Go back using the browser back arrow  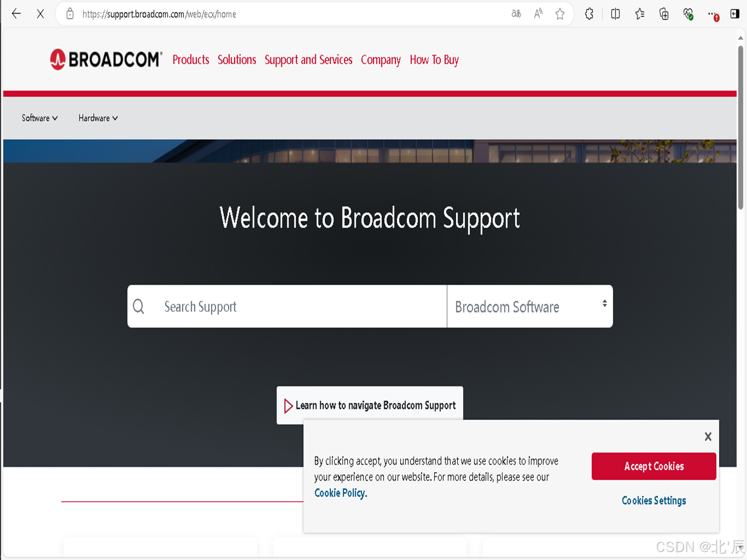point(16,14)
